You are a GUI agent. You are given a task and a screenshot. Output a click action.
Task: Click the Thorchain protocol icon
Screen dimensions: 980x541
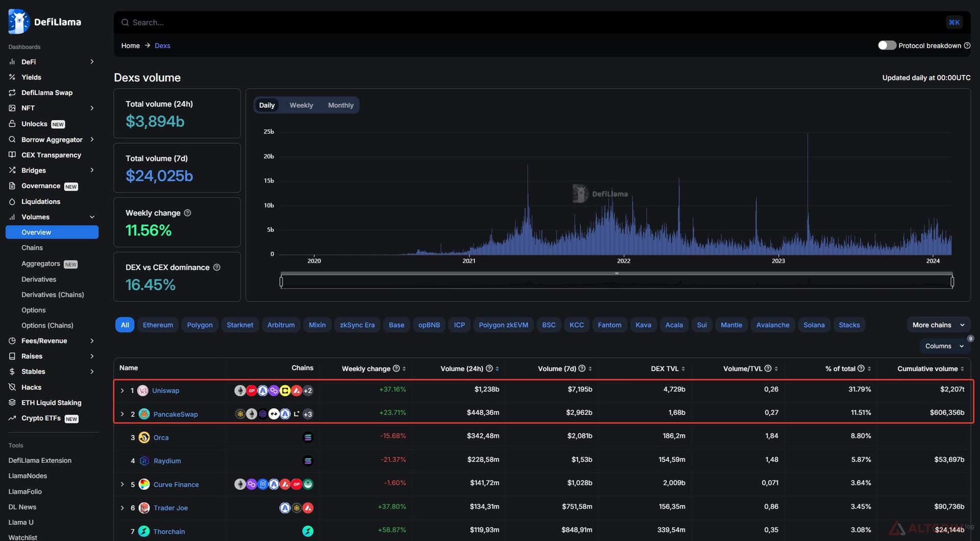pos(144,531)
